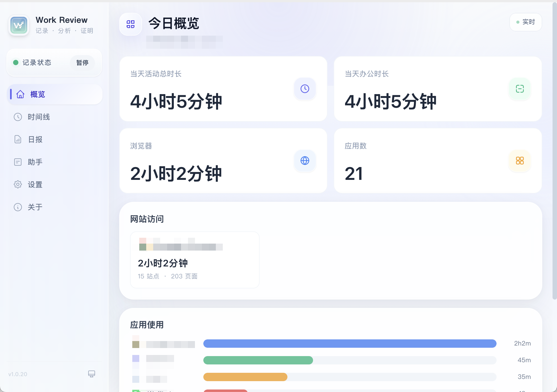Switch to the 概览 section

pyautogui.click(x=36, y=94)
